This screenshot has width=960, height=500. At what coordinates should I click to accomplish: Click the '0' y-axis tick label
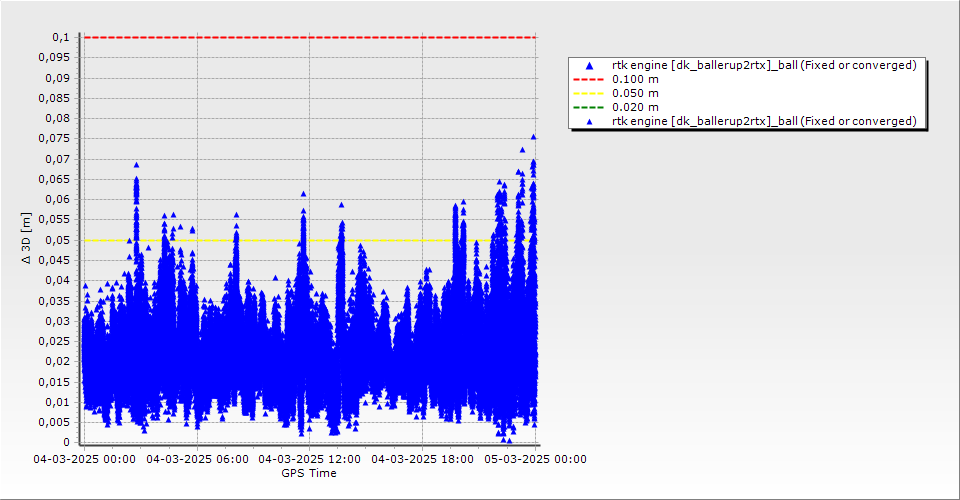pyautogui.click(x=66, y=442)
